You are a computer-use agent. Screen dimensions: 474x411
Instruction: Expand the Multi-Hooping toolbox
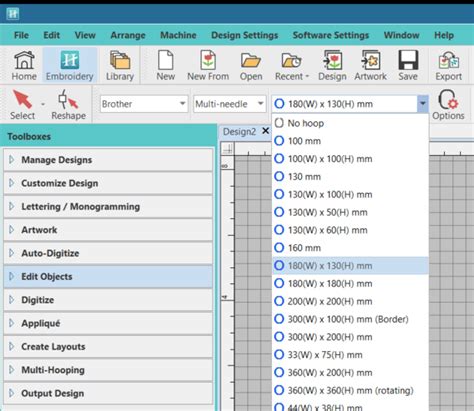(108, 370)
